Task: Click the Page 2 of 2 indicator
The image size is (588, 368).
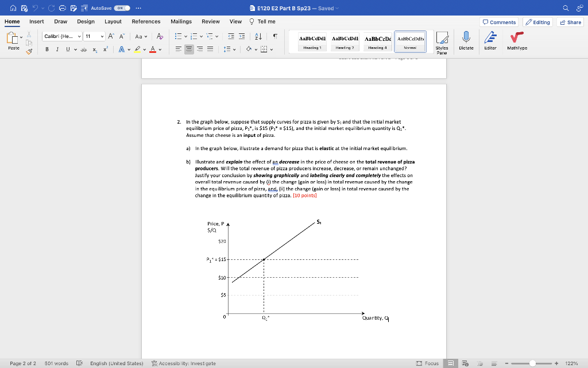Action: click(x=23, y=363)
